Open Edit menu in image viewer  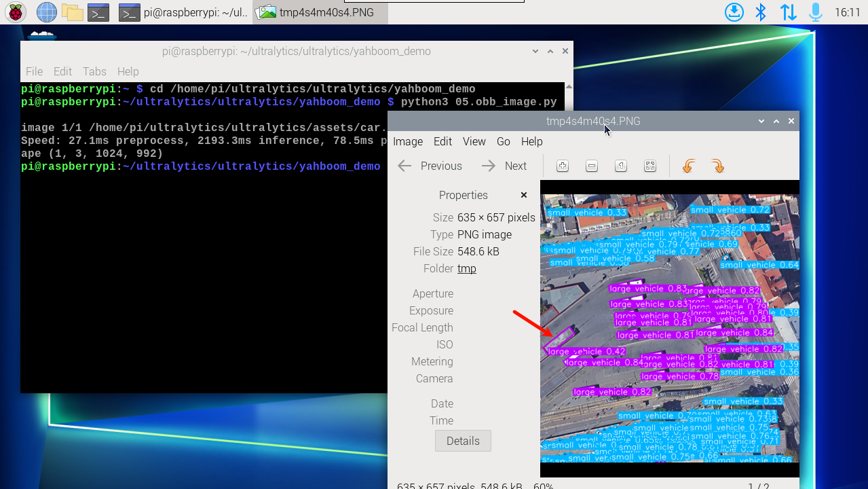coord(442,141)
